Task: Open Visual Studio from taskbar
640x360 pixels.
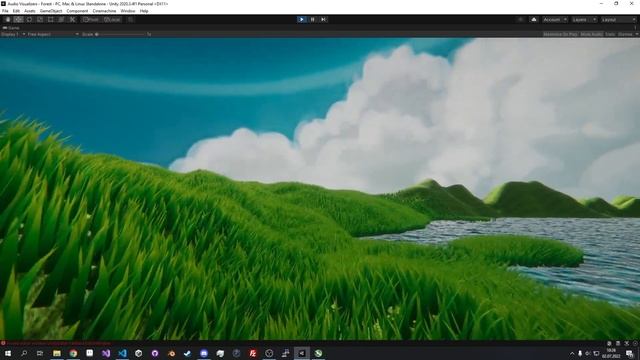Action: coord(106,353)
